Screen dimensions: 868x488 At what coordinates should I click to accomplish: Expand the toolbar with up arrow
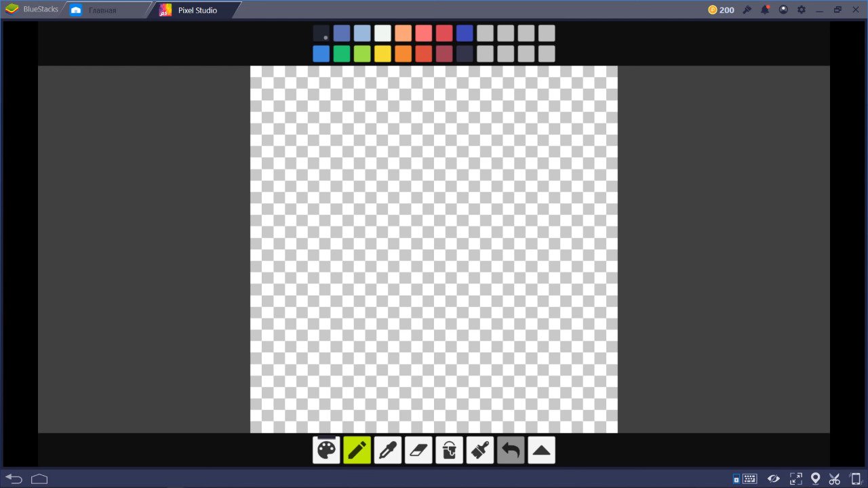(x=541, y=450)
